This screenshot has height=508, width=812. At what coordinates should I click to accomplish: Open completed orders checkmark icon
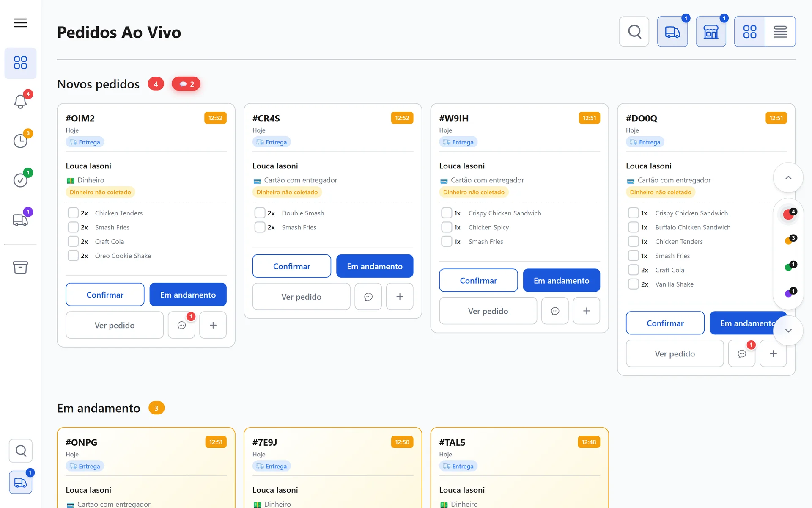20,180
